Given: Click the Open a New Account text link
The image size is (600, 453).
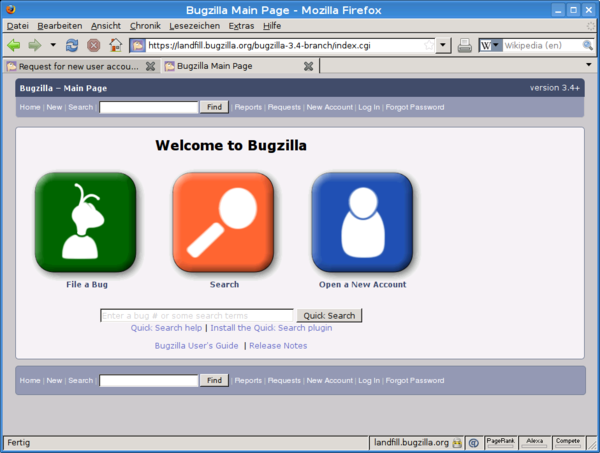Looking at the screenshot, I should pyautogui.click(x=363, y=284).
